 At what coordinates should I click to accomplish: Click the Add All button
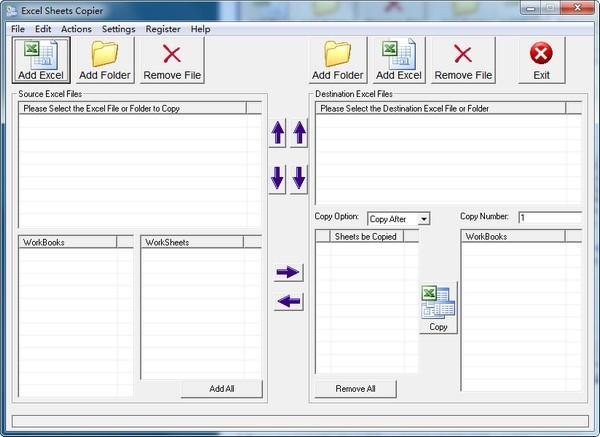[x=222, y=388]
